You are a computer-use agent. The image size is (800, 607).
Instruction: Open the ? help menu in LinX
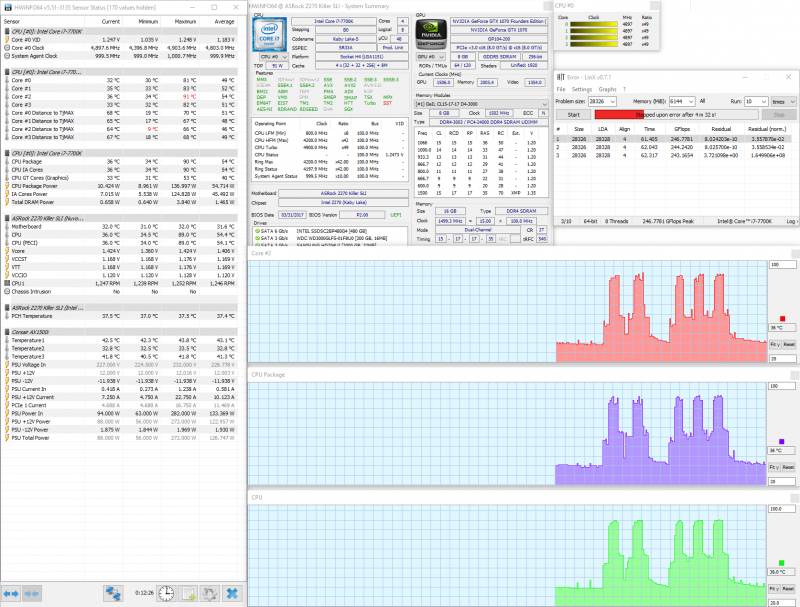click(x=624, y=89)
